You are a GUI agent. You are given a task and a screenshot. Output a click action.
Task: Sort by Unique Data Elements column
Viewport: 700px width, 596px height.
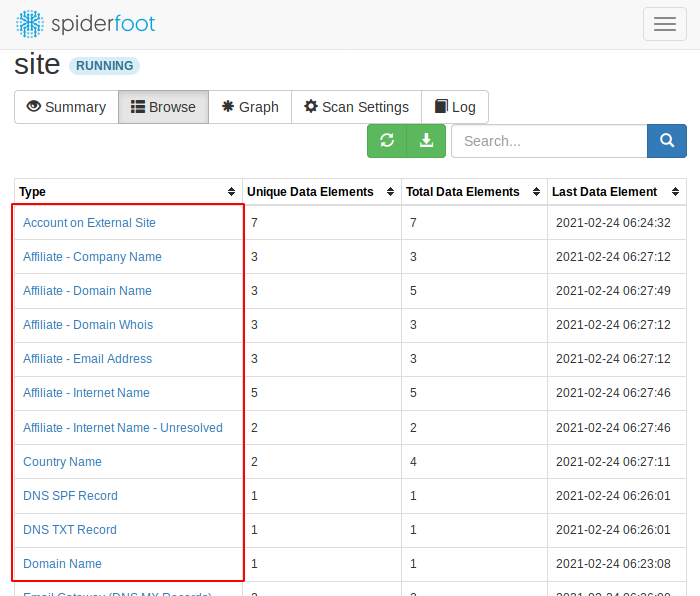tap(390, 192)
